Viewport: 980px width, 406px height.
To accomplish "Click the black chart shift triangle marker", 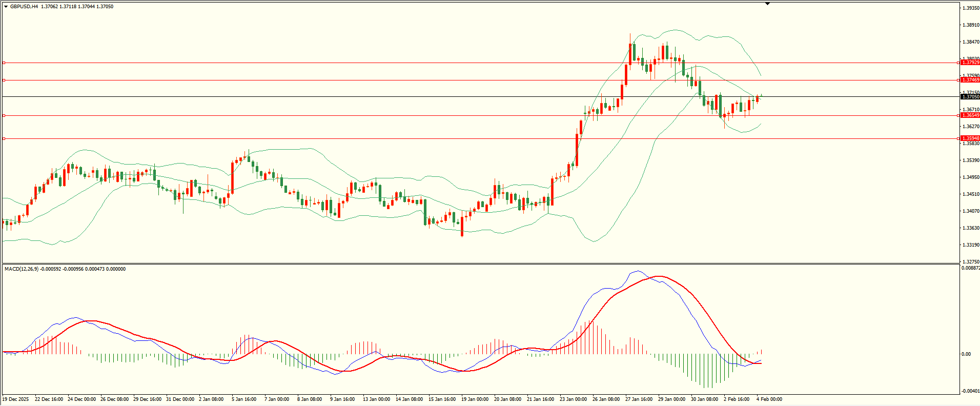I will [767, 4].
